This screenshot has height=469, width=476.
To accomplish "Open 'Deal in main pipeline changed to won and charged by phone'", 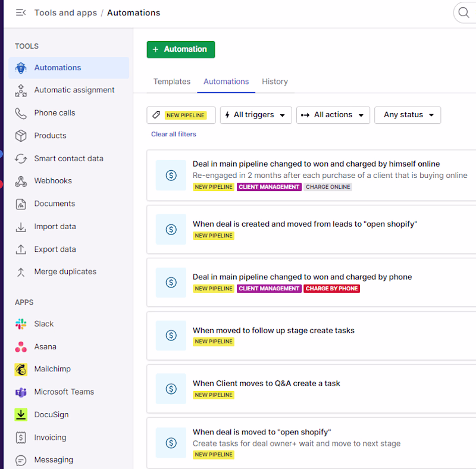I will tap(302, 277).
